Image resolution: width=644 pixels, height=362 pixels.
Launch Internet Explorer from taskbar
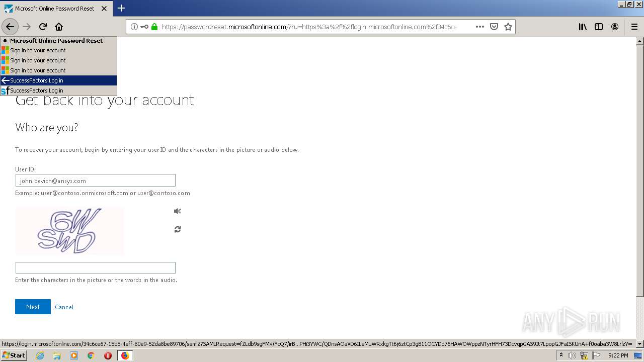click(40, 355)
